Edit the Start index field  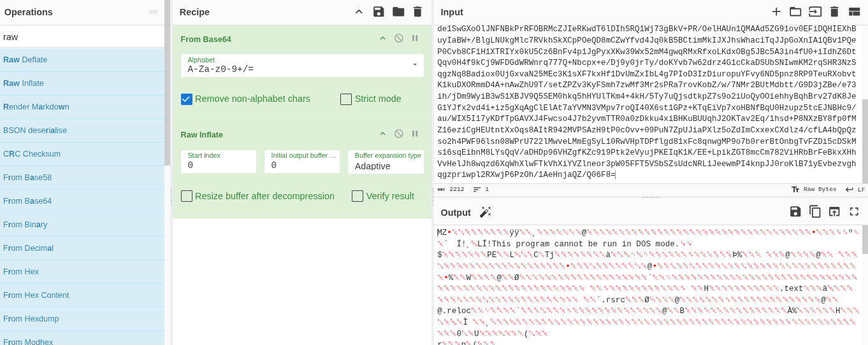coord(219,162)
